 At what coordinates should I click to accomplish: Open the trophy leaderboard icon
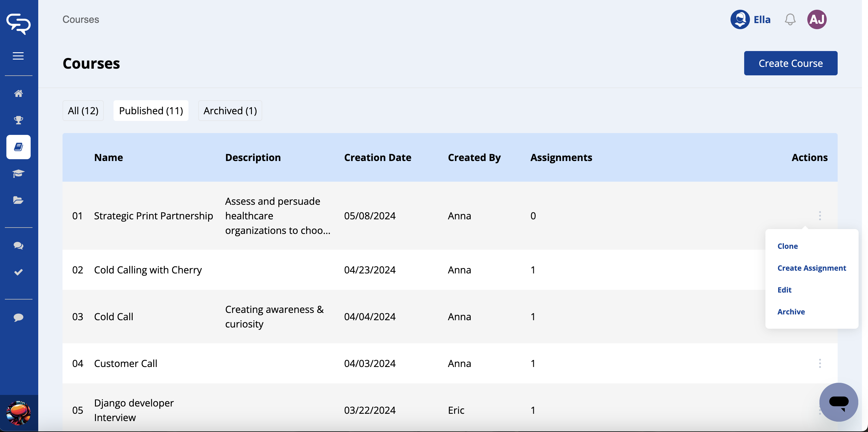pyautogui.click(x=18, y=120)
